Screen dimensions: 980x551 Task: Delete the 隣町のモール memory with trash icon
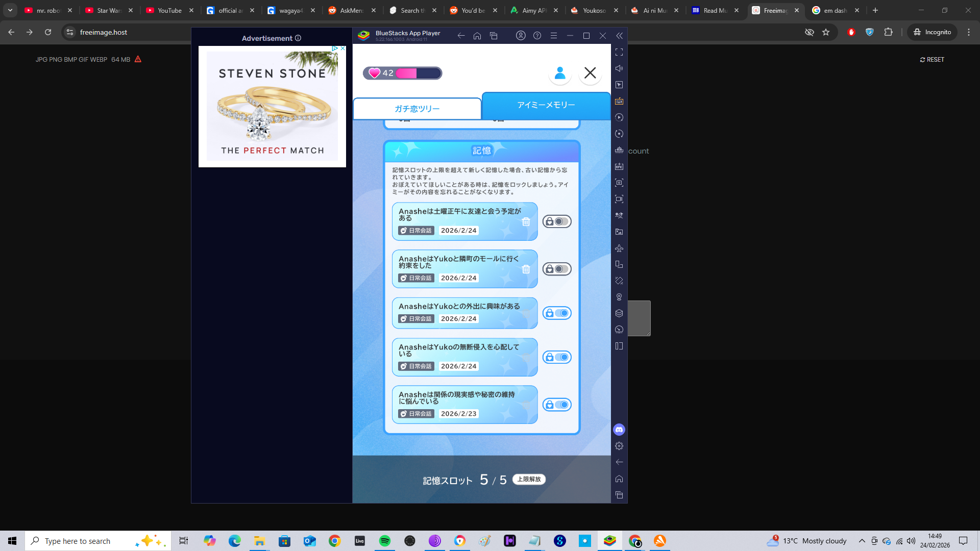click(526, 269)
